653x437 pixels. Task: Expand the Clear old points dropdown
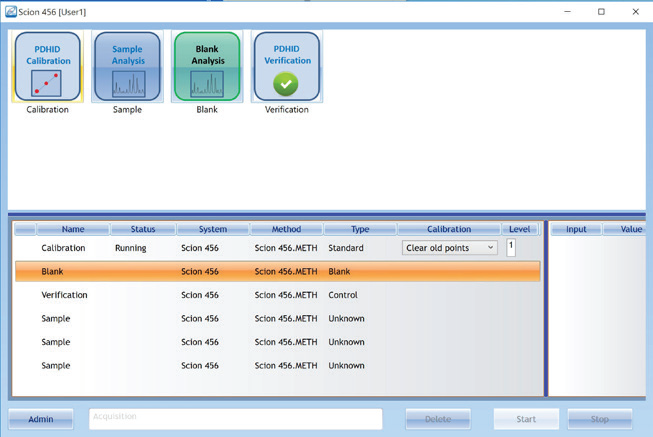tap(450, 248)
